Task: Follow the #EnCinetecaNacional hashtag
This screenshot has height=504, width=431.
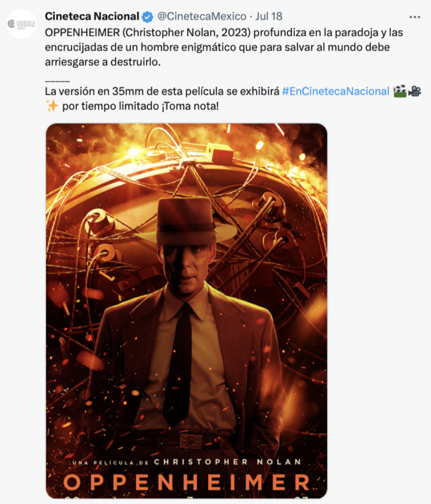Action: pos(336,92)
